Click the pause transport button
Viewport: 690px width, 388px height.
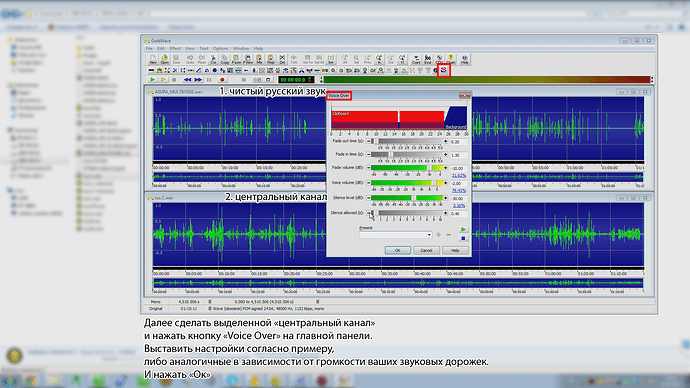click(x=209, y=80)
